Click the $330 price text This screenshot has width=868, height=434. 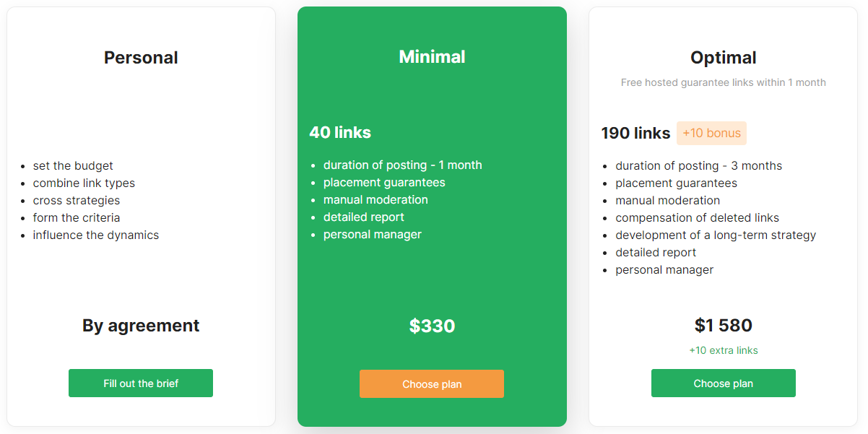[x=432, y=326]
